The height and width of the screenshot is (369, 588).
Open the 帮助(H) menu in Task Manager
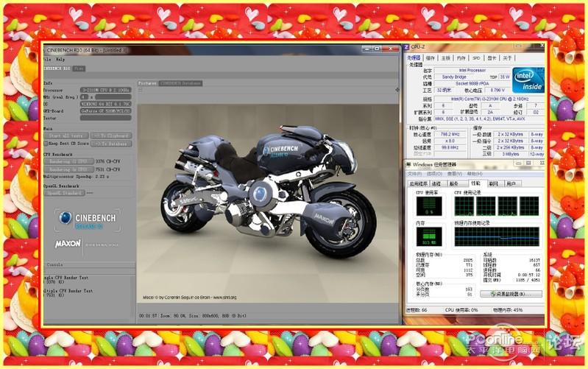point(475,174)
